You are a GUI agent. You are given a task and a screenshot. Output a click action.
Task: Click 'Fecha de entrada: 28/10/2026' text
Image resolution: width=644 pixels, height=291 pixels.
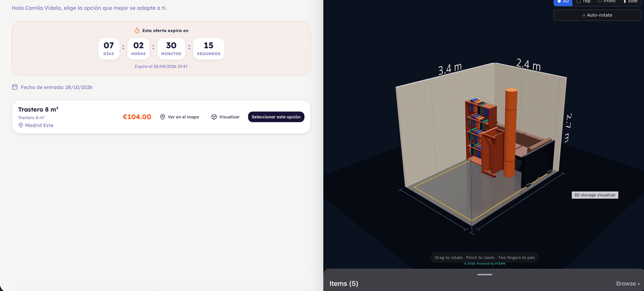[57, 87]
